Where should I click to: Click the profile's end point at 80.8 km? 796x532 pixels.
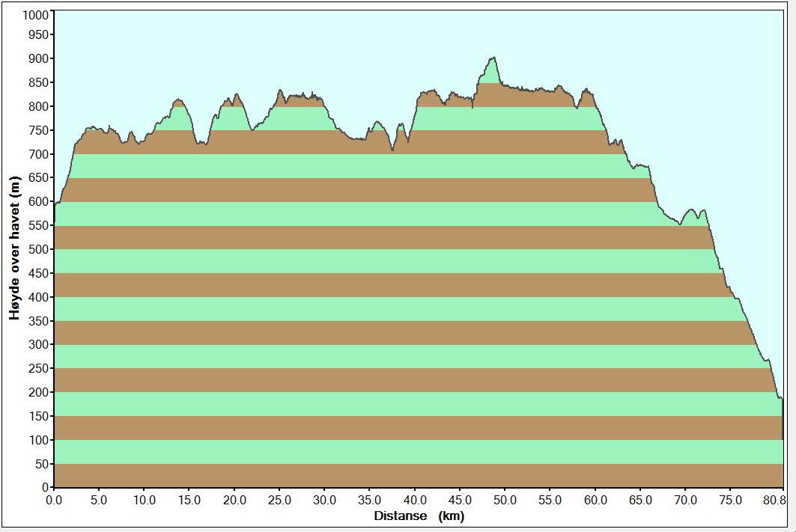click(781, 399)
